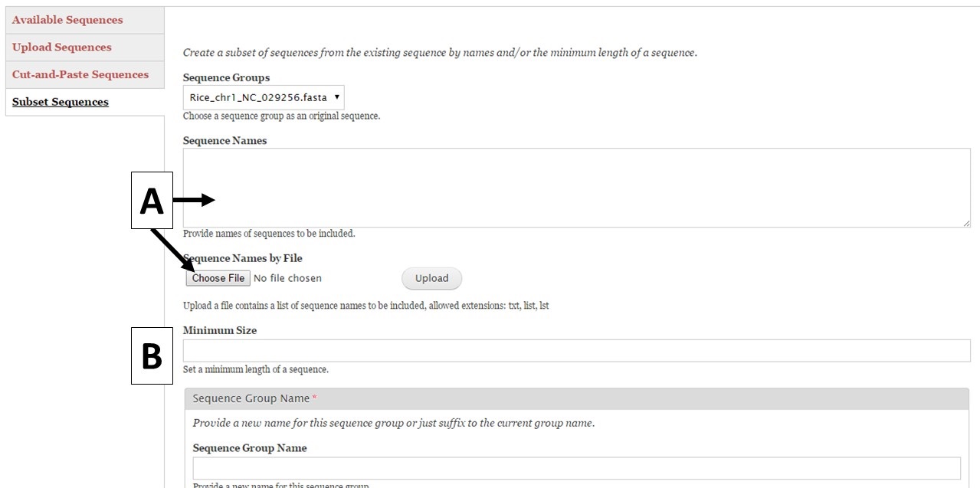Select the Subset Sequences tab
980x488 pixels.
[x=61, y=103]
